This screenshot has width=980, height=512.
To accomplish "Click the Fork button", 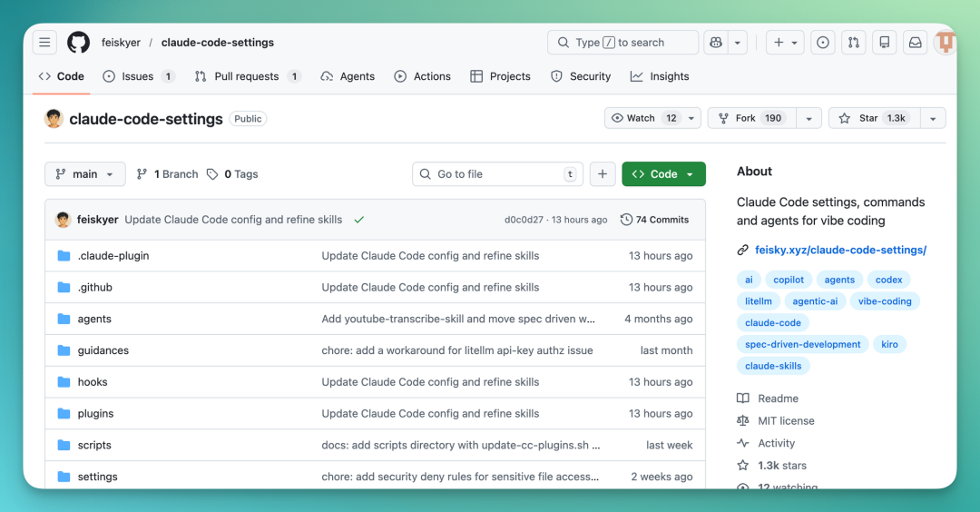I will tap(752, 118).
